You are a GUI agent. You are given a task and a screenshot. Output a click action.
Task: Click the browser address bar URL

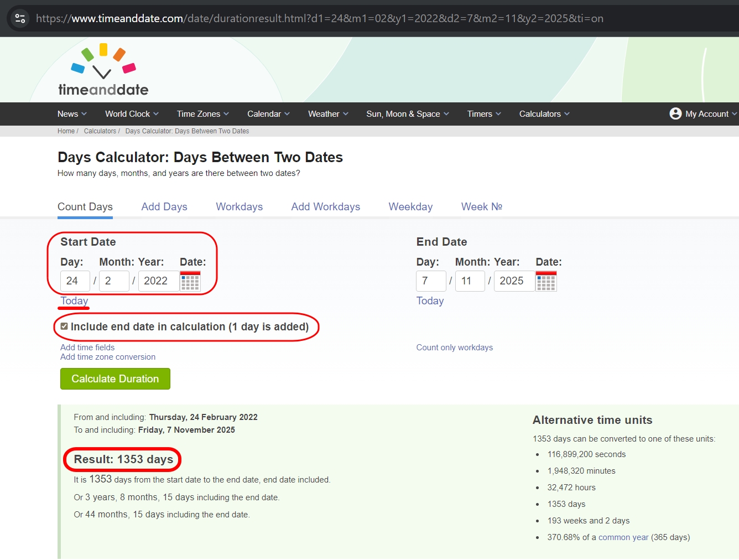(x=320, y=18)
